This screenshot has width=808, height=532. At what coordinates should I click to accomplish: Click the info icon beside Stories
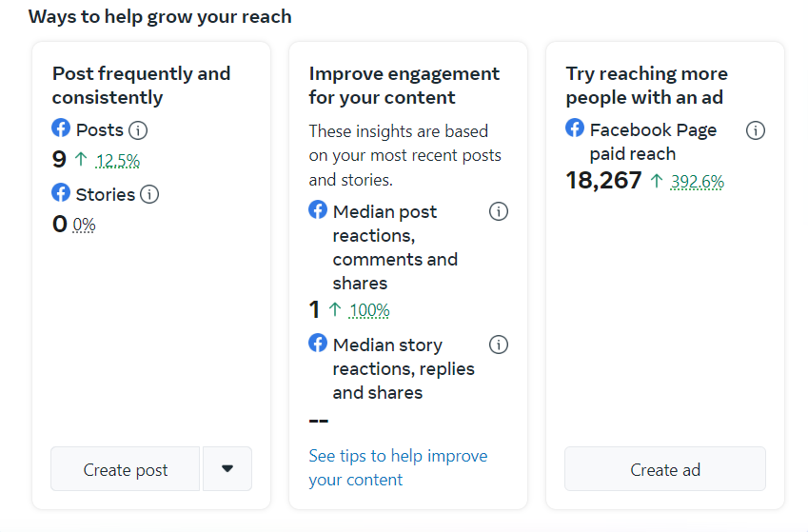pyautogui.click(x=149, y=194)
